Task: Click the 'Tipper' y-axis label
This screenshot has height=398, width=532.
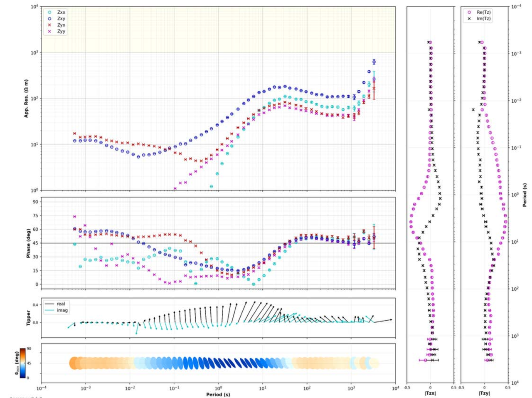Action: click(29, 318)
